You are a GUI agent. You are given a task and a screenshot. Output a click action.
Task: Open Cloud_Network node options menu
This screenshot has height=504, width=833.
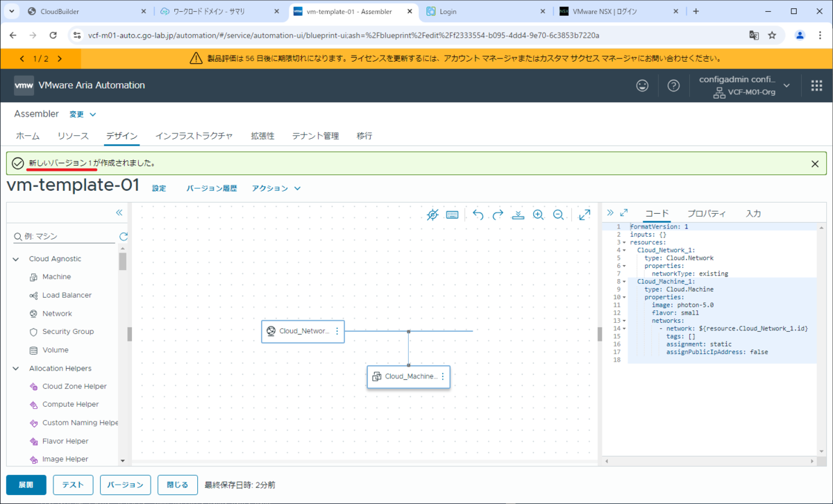pyautogui.click(x=337, y=331)
